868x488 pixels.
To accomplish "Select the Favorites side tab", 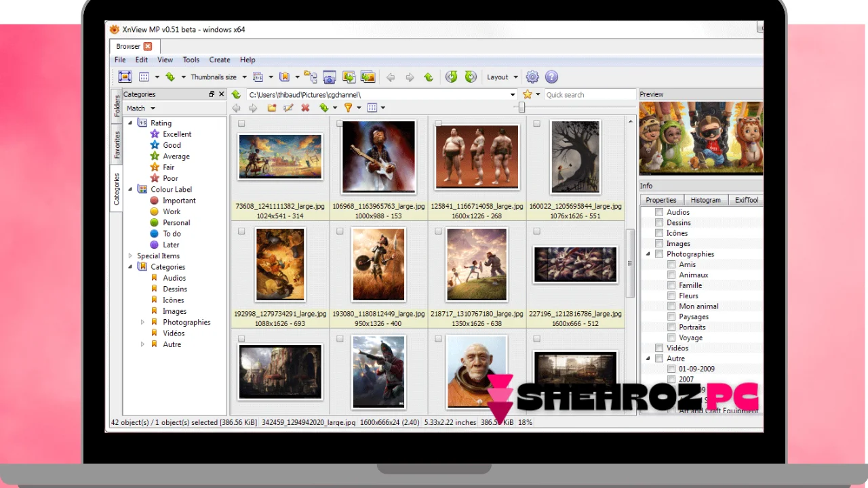I will [117, 144].
